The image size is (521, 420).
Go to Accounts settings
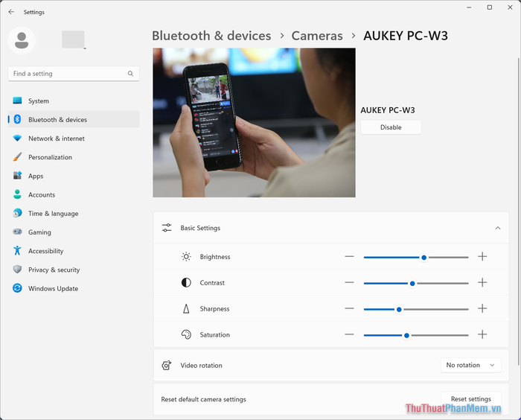point(74,194)
